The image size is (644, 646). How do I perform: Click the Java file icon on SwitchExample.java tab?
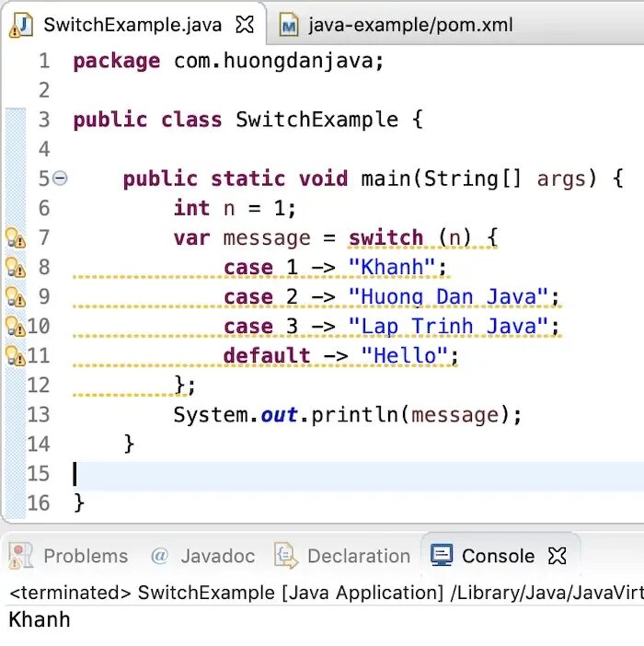[20, 25]
